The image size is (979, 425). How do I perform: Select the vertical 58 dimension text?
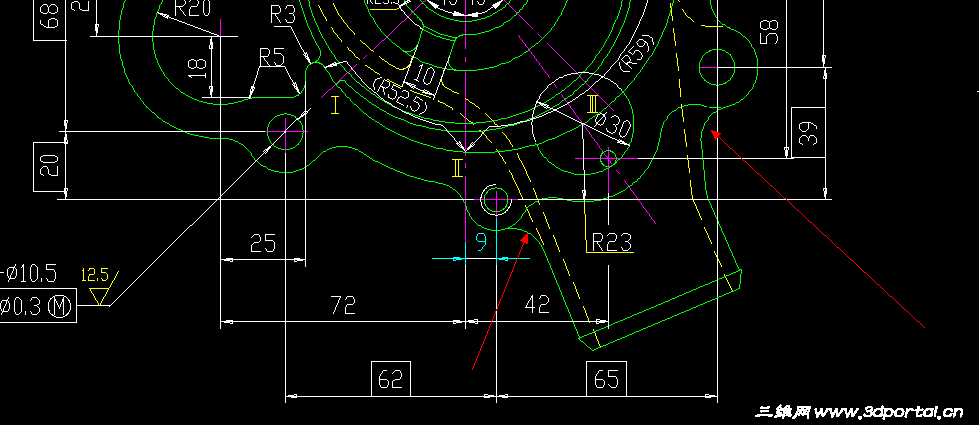pos(769,31)
